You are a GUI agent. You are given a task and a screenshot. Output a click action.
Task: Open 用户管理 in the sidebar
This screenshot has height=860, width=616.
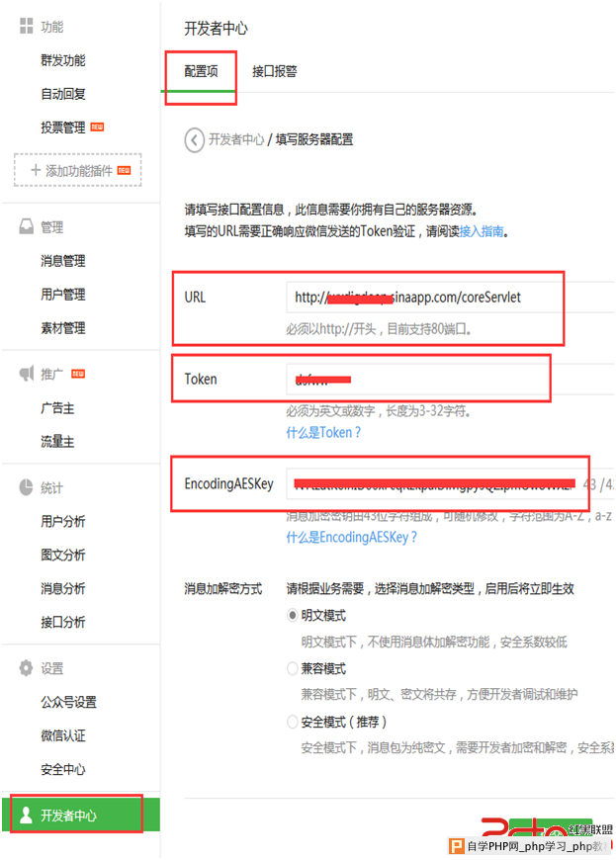[x=63, y=295]
